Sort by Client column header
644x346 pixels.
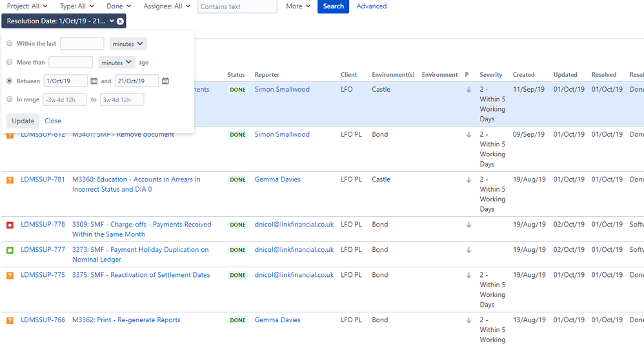pyautogui.click(x=348, y=75)
